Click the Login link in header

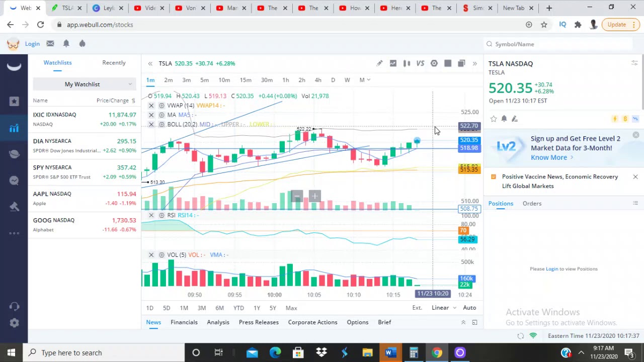click(x=32, y=44)
